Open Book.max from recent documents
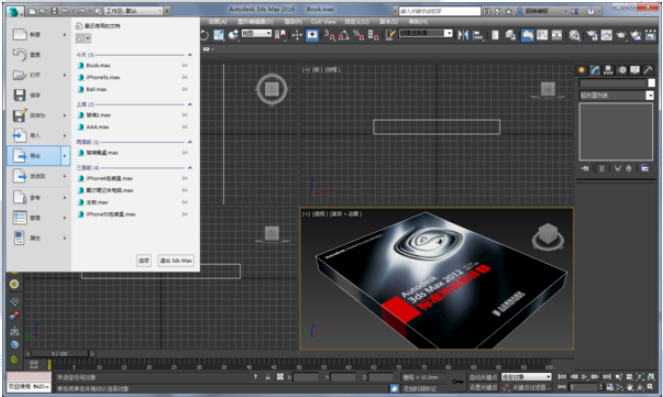Screen dimensions: 663x397 [94, 66]
